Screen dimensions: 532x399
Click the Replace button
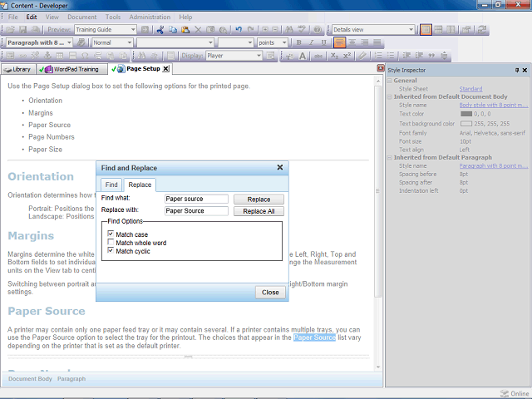pos(259,199)
